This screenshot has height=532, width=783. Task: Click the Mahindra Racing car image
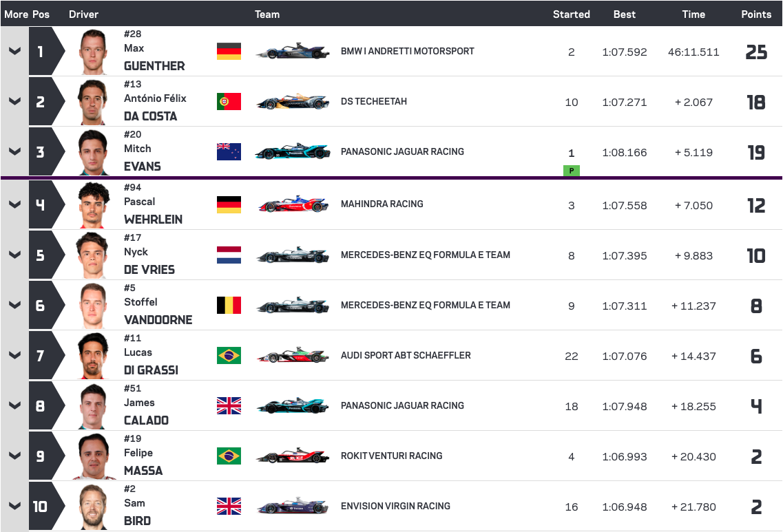(293, 204)
